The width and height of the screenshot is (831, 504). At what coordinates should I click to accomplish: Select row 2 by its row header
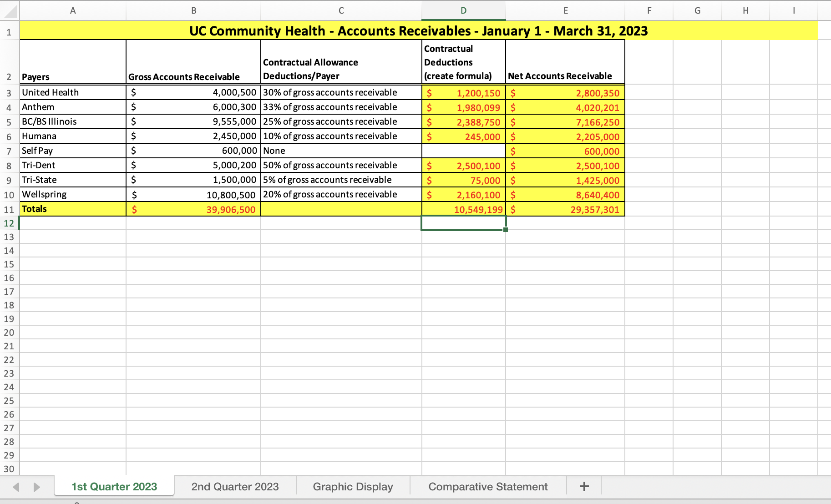9,77
